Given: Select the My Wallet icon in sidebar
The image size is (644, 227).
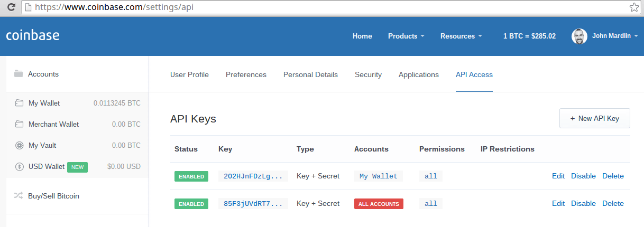Looking at the screenshot, I should pyautogui.click(x=20, y=103).
